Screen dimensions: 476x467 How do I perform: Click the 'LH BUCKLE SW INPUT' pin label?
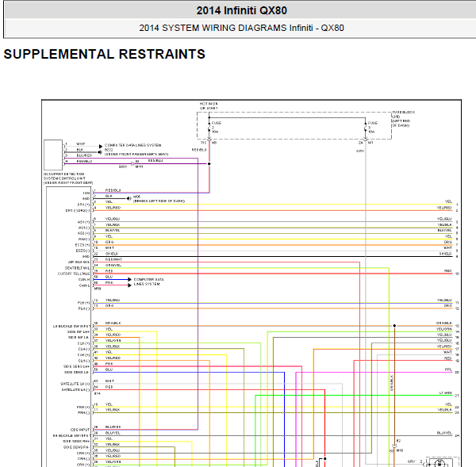[x=71, y=326]
